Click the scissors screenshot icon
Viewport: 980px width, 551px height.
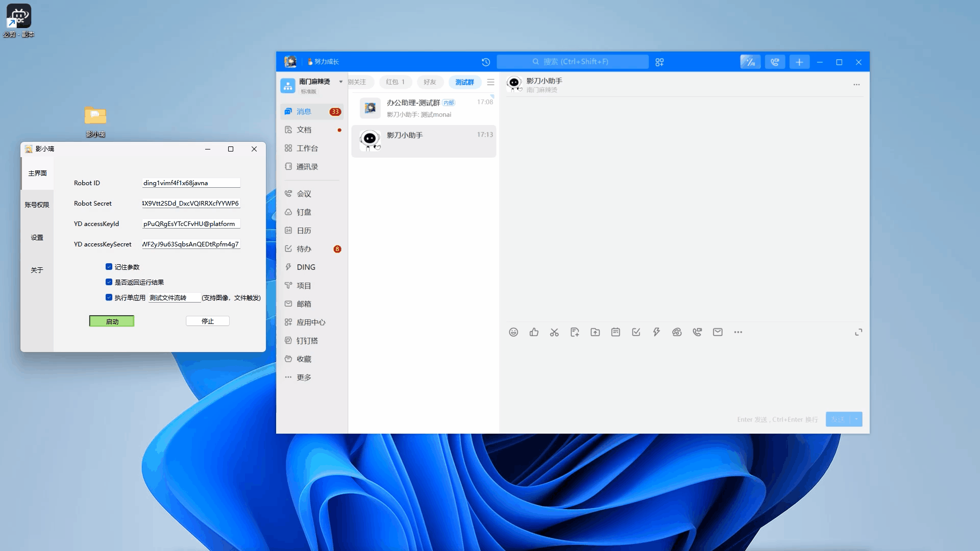click(x=554, y=332)
